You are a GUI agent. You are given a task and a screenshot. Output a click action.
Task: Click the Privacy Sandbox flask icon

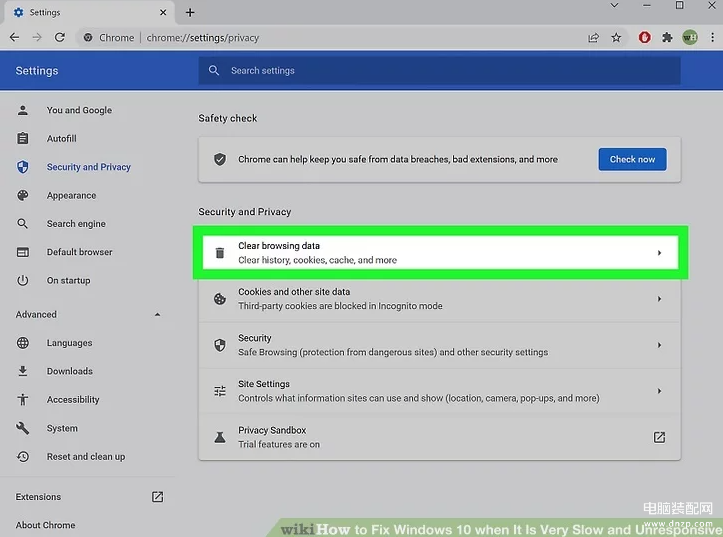[220, 437]
